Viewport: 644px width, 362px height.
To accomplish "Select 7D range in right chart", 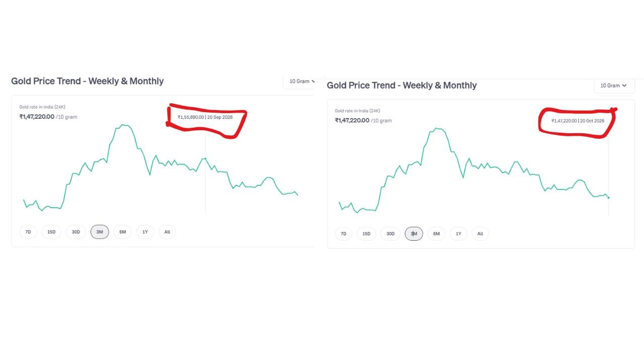I will (x=344, y=234).
